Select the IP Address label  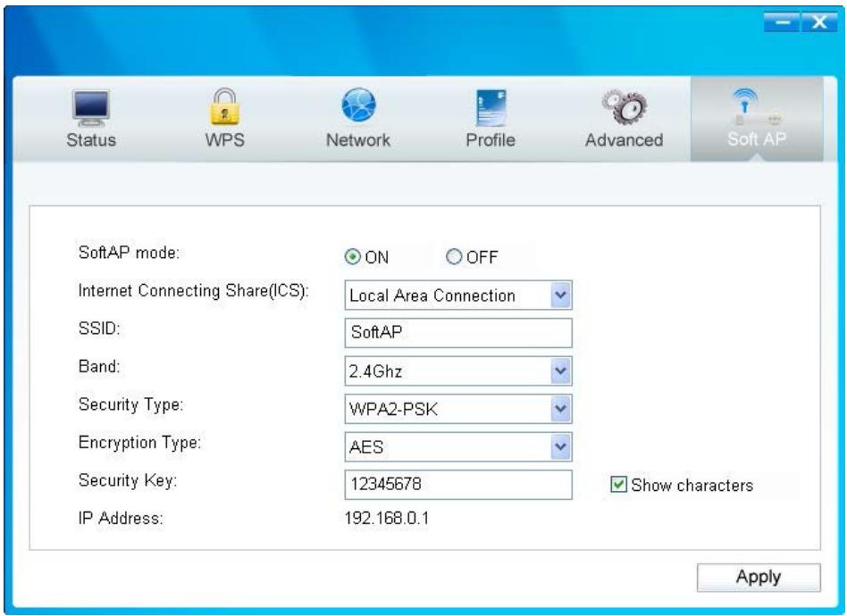pos(121,519)
